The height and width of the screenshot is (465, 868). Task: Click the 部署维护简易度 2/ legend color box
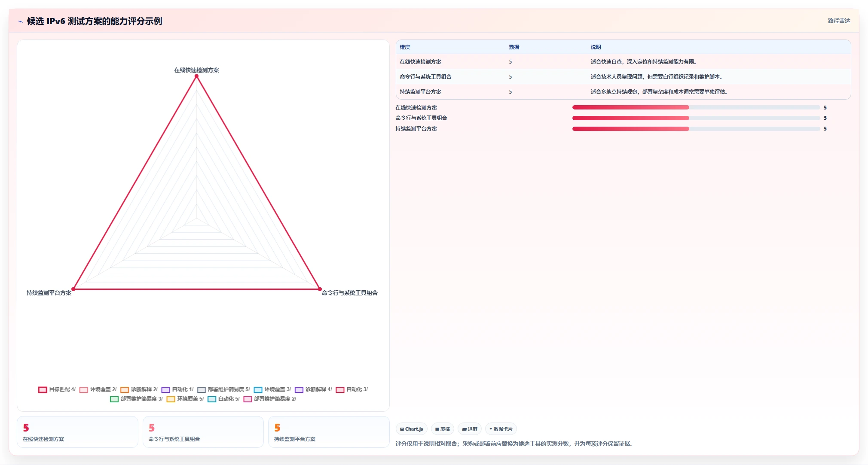pyautogui.click(x=248, y=399)
